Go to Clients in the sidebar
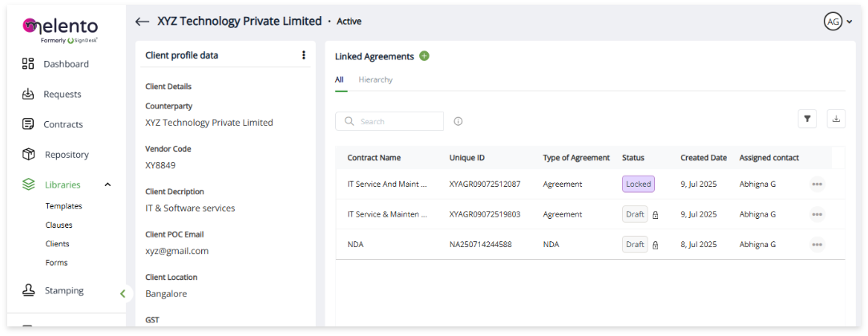868x336 pixels. [x=57, y=244]
